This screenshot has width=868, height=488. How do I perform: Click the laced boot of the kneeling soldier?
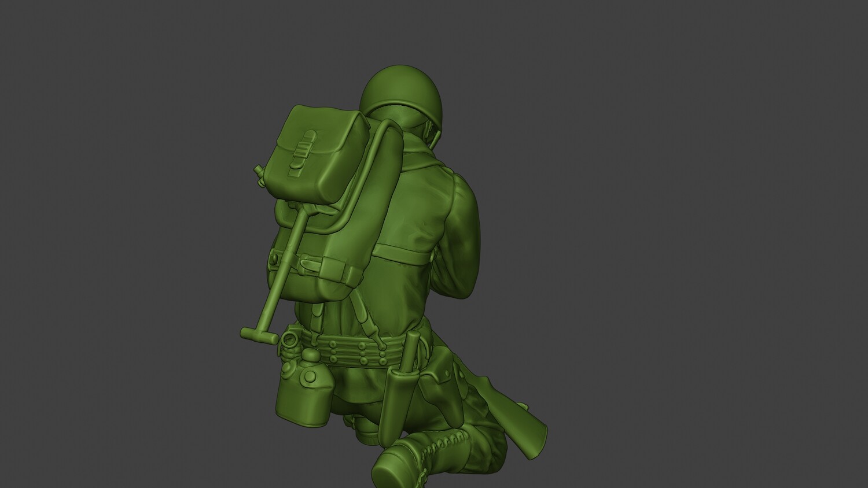point(425,459)
